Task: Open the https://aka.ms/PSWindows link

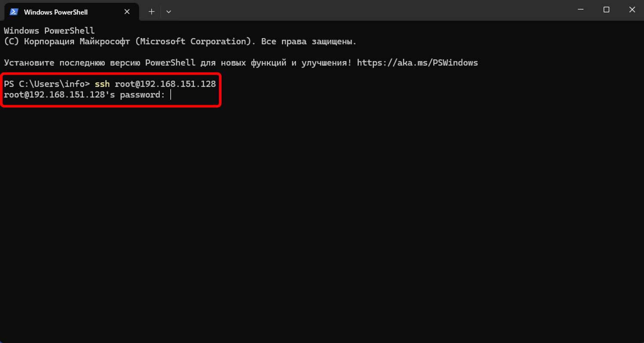Action: (417, 63)
